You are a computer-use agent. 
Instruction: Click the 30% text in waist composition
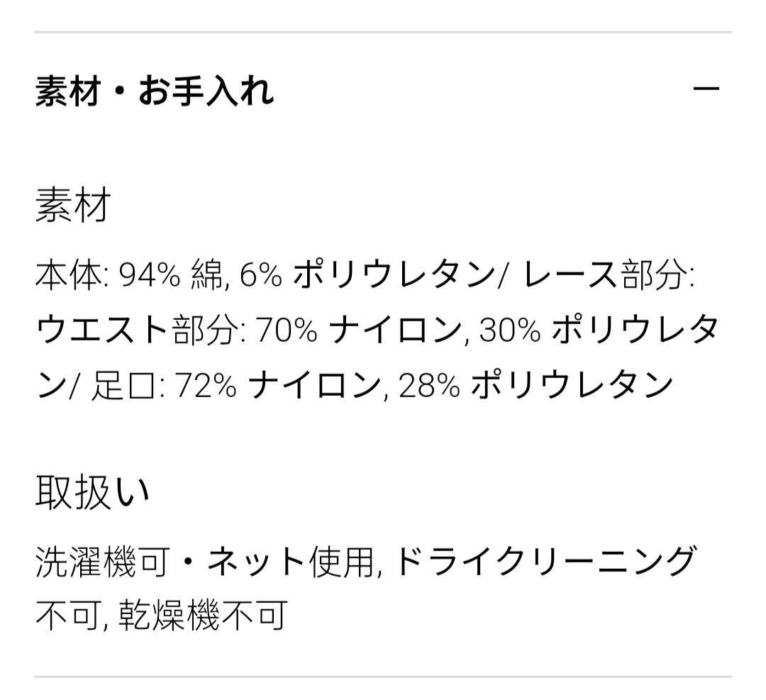(x=509, y=330)
